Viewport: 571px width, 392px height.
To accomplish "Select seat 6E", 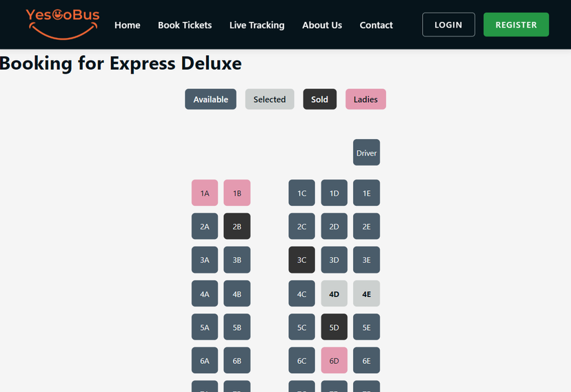I will pos(366,360).
